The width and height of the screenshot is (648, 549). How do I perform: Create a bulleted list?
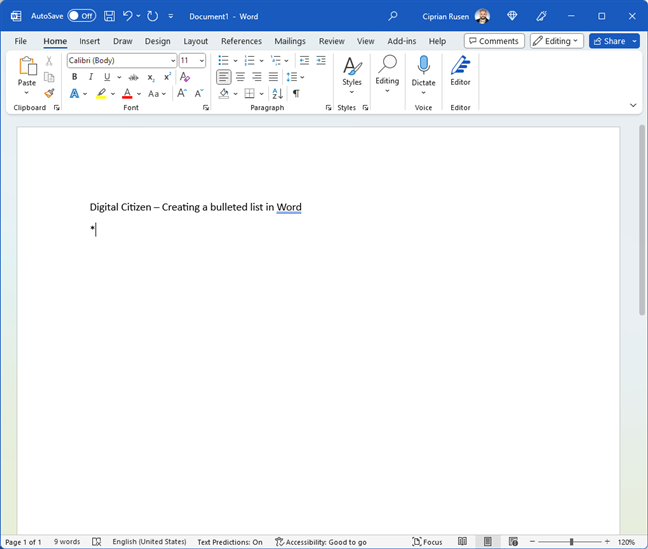click(223, 61)
